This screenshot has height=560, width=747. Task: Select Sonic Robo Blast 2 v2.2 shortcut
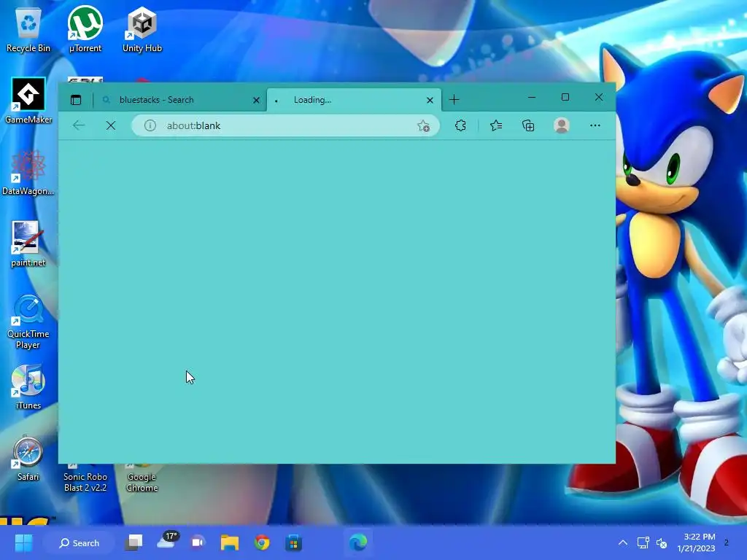(x=85, y=478)
